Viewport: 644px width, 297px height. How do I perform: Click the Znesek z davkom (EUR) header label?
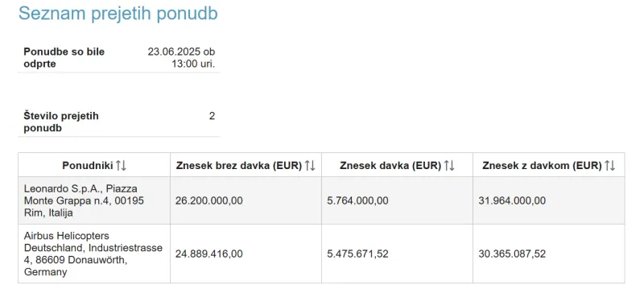coord(542,166)
